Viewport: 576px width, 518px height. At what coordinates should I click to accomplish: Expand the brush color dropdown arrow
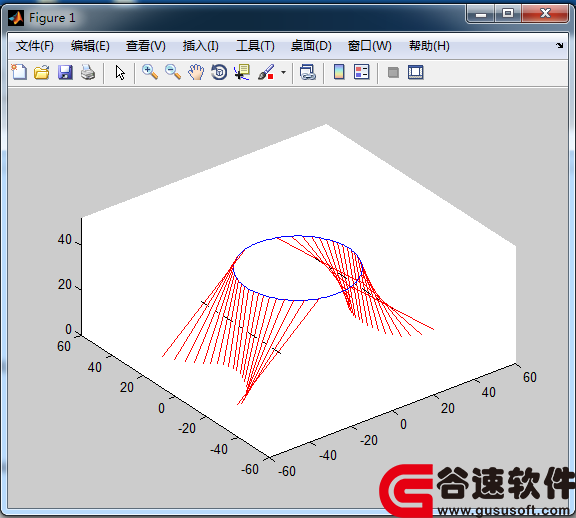pyautogui.click(x=283, y=72)
